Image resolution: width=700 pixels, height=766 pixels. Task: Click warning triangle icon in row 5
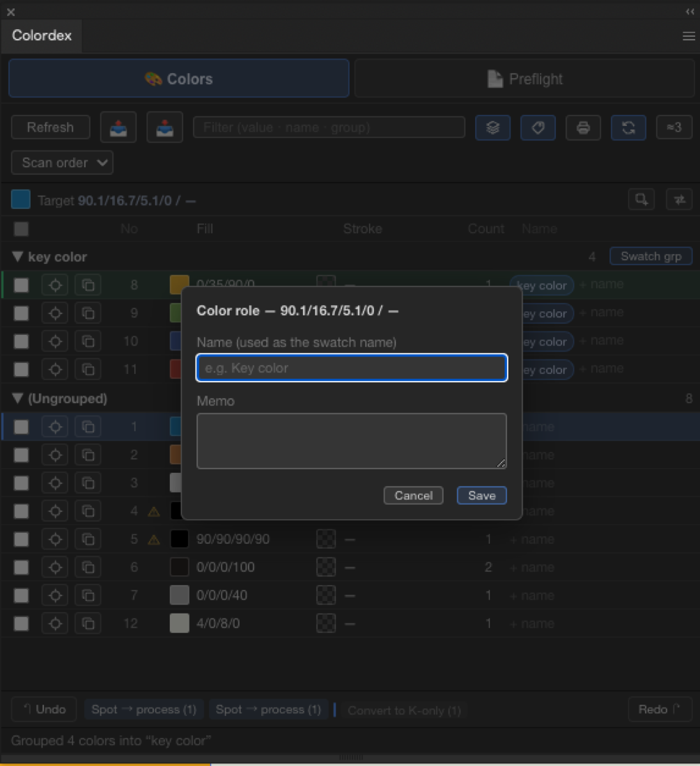pyautogui.click(x=154, y=540)
